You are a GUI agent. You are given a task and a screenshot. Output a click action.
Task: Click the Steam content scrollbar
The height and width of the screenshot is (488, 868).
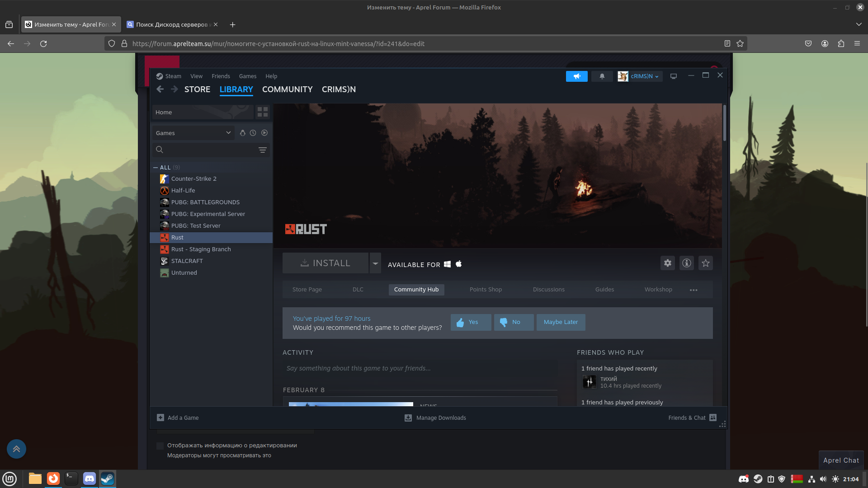[x=724, y=123]
